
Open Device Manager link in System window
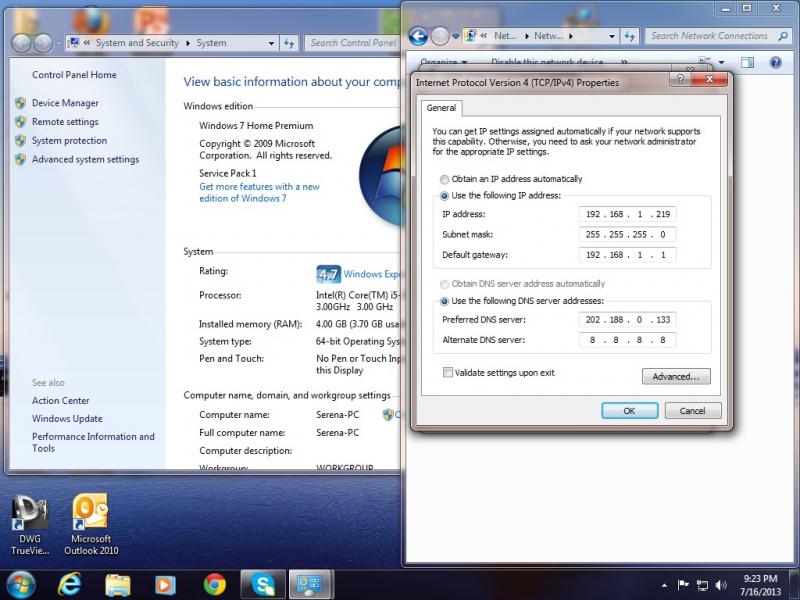65,103
